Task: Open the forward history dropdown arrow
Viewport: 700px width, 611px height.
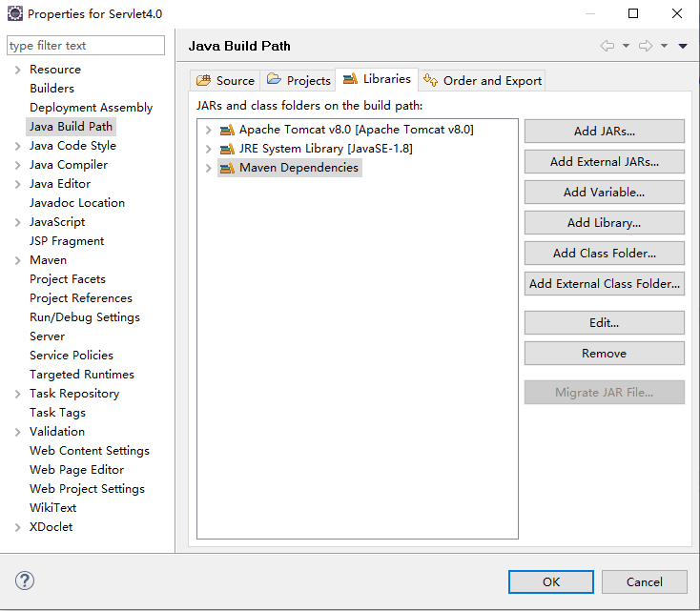Action: point(665,46)
